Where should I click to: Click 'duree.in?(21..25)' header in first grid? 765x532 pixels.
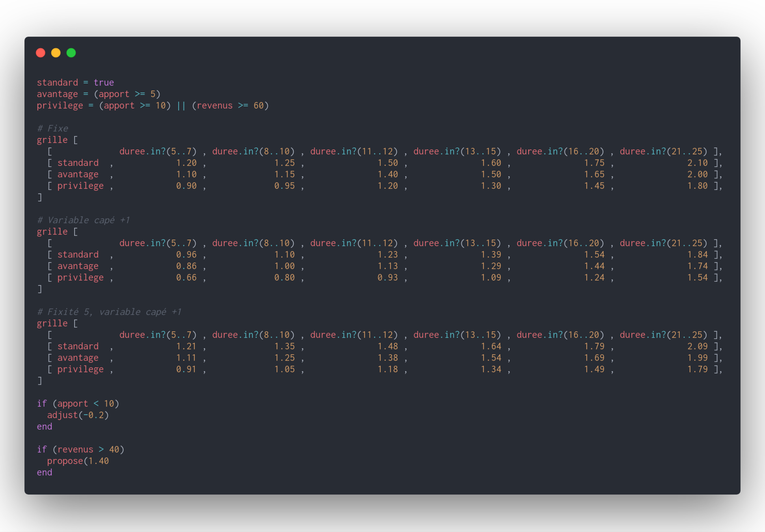pos(663,151)
